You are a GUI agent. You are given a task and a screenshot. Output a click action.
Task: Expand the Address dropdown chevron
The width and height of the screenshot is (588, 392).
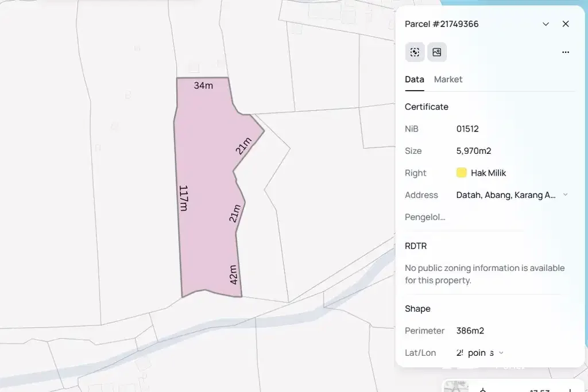pyautogui.click(x=566, y=195)
